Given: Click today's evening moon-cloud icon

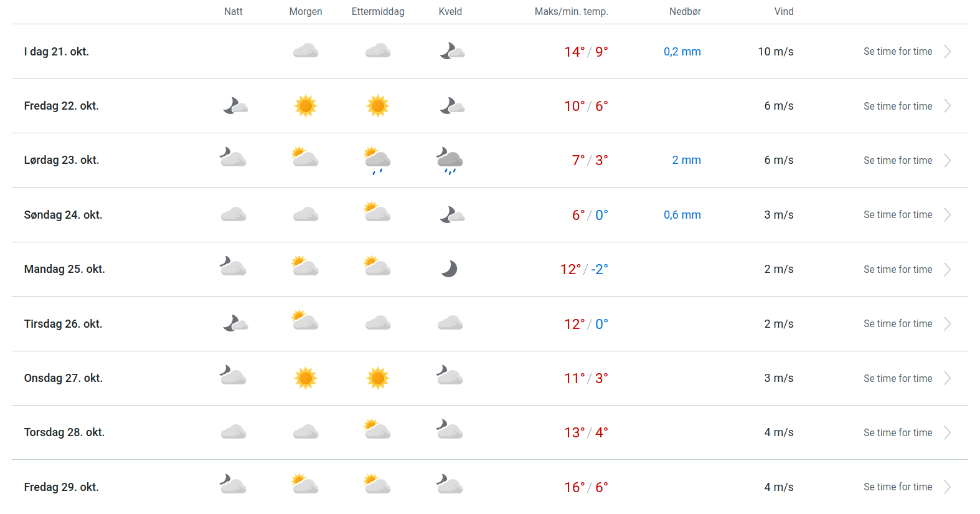Looking at the screenshot, I should [x=452, y=51].
